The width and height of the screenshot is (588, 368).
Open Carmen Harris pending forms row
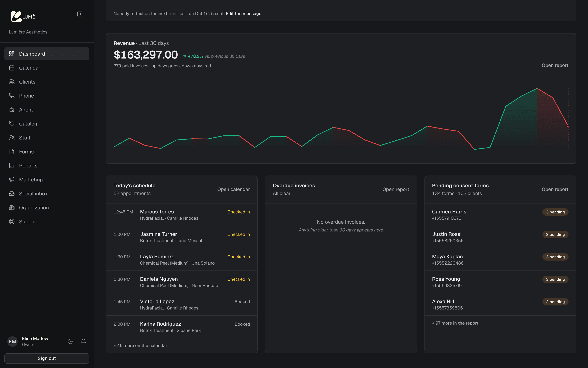point(500,215)
